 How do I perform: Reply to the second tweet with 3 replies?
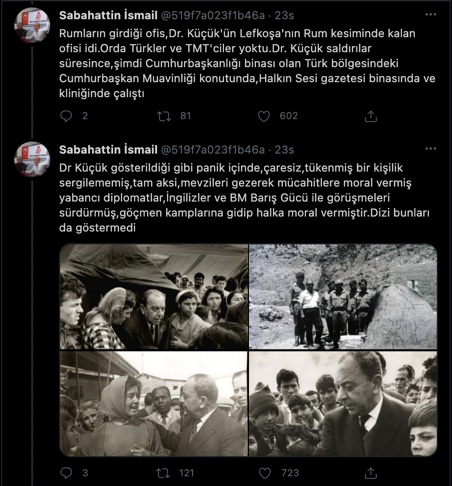66,473
